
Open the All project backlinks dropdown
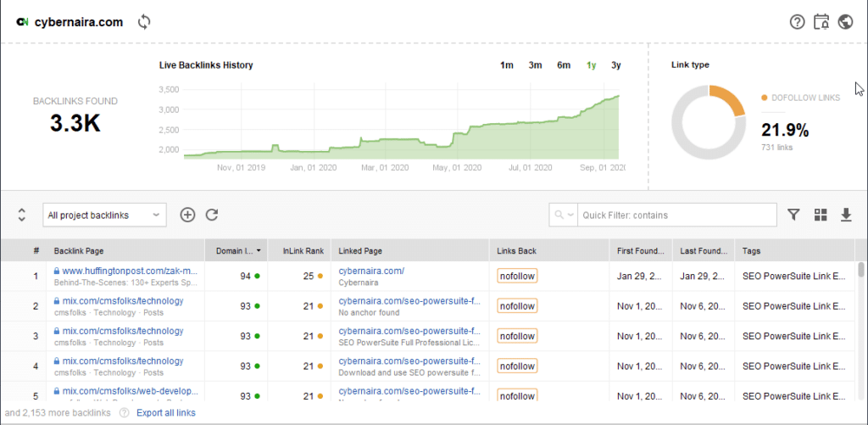pos(104,215)
